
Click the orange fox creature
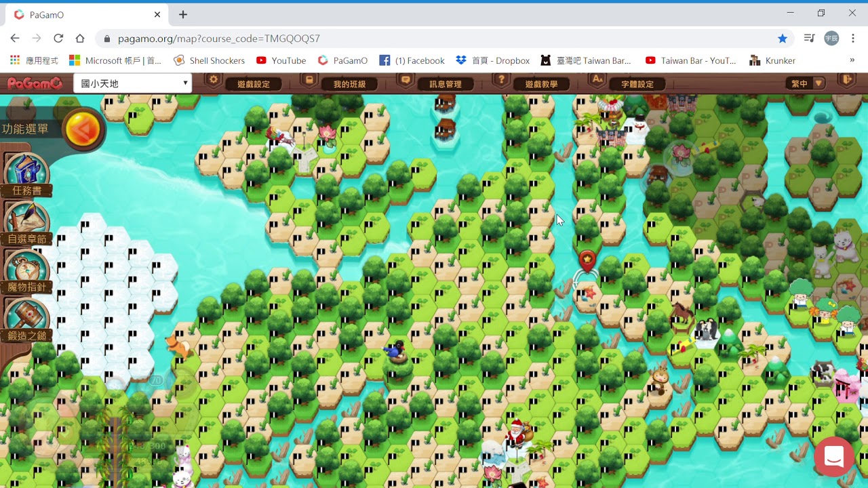180,346
